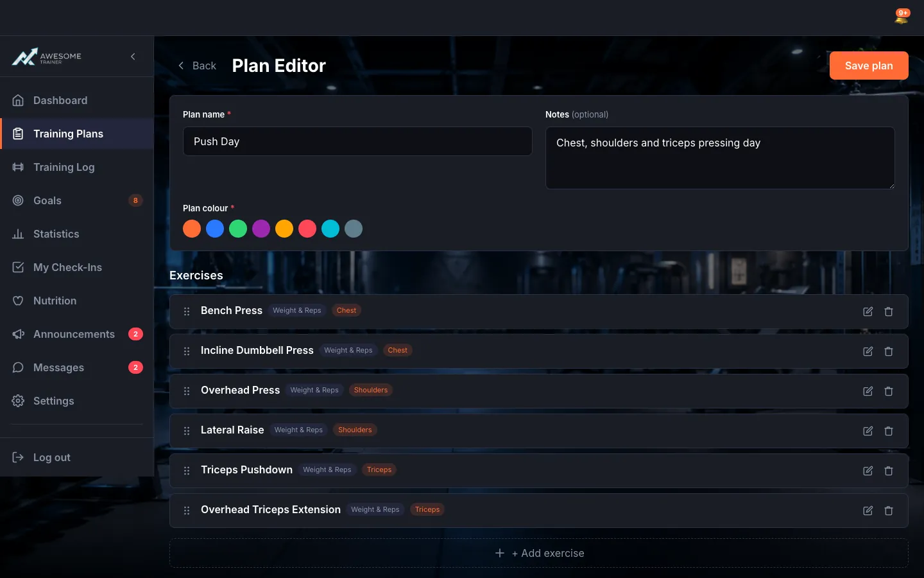The width and height of the screenshot is (924, 578).
Task: View the Statistics page
Action: tap(77, 234)
